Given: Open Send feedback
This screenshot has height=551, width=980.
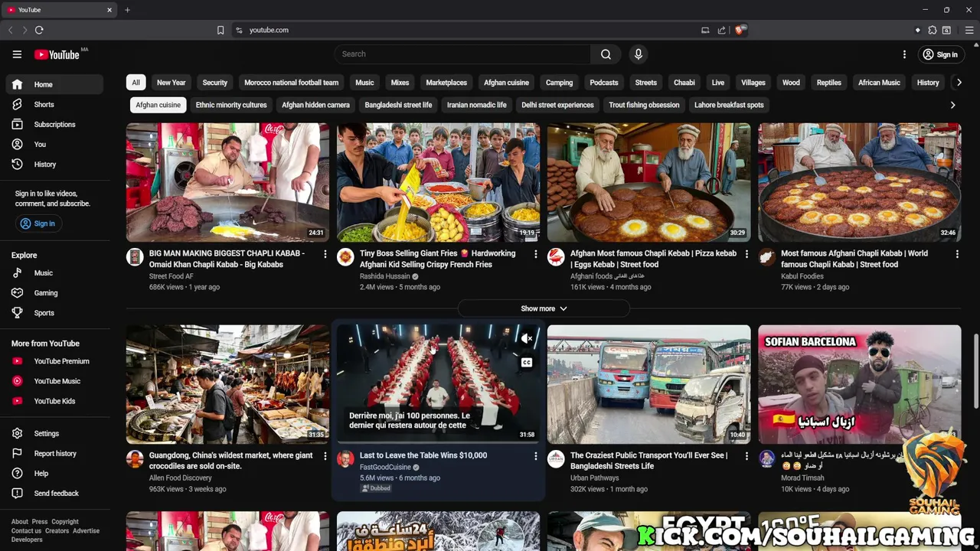Looking at the screenshot, I should pos(54,494).
